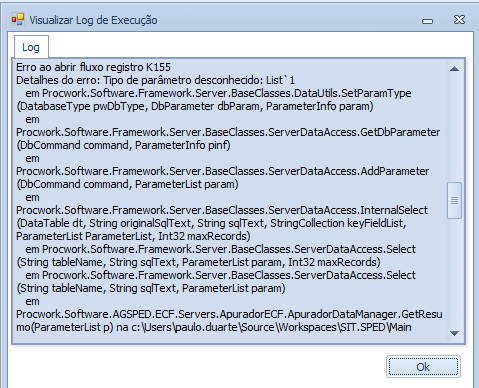Click the ApuradorDataManager.GetResu line

(229, 314)
